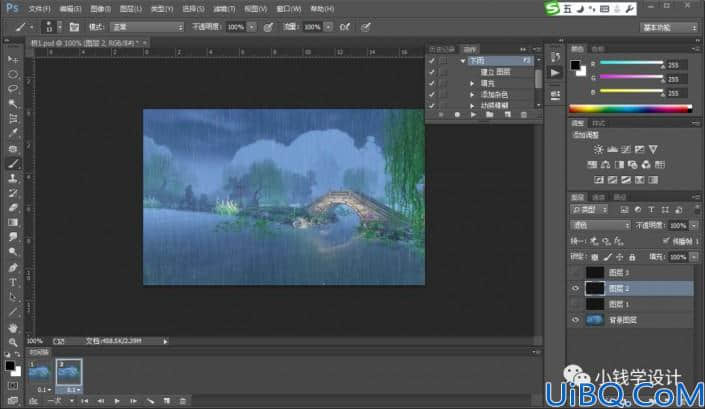Select the Move tool
The height and width of the screenshot is (409, 705).
click(x=13, y=59)
